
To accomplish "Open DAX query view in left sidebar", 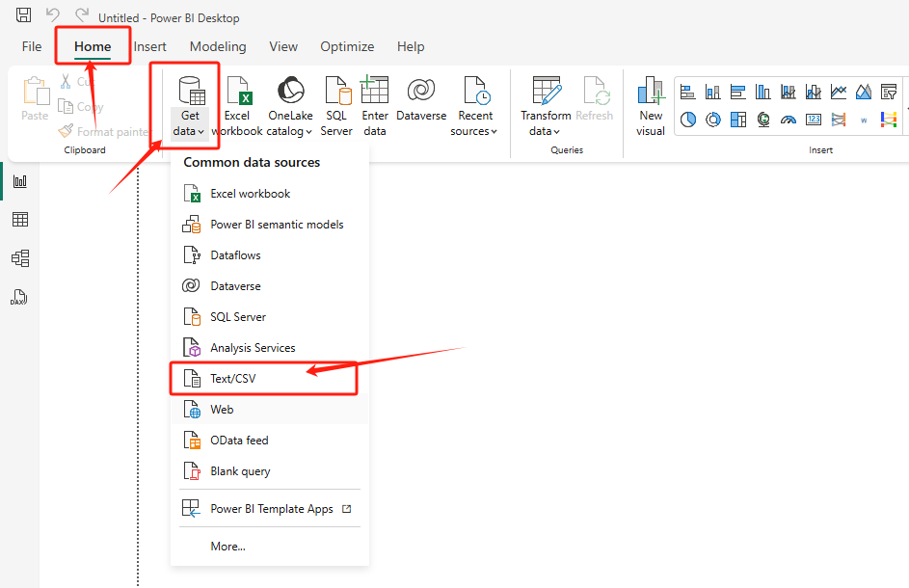I will [19, 297].
